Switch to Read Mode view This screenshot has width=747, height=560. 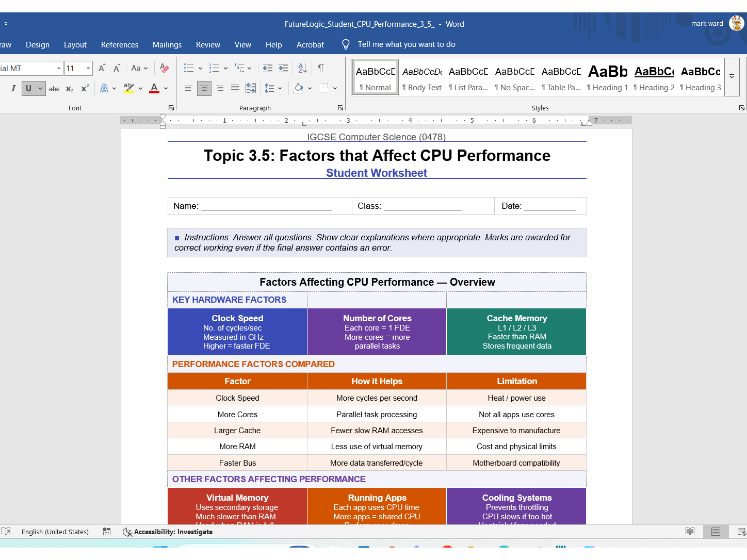[690, 532]
